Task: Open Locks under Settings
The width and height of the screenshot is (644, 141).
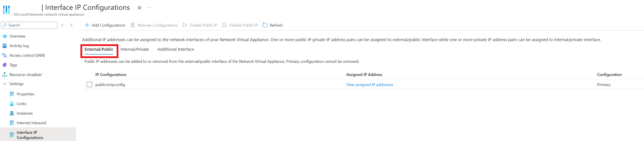Action: coord(21,104)
